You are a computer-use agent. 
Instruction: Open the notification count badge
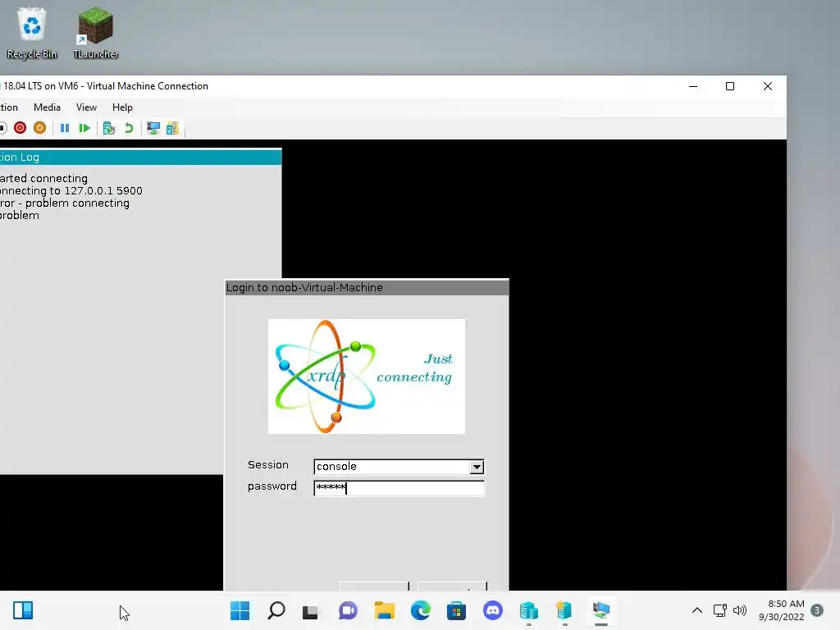817,610
